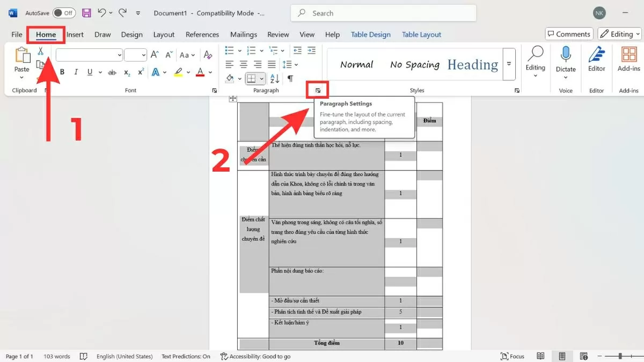Viewport: 644px width, 362px height.
Task: Expand the Styles gallery
Action: pos(509,64)
